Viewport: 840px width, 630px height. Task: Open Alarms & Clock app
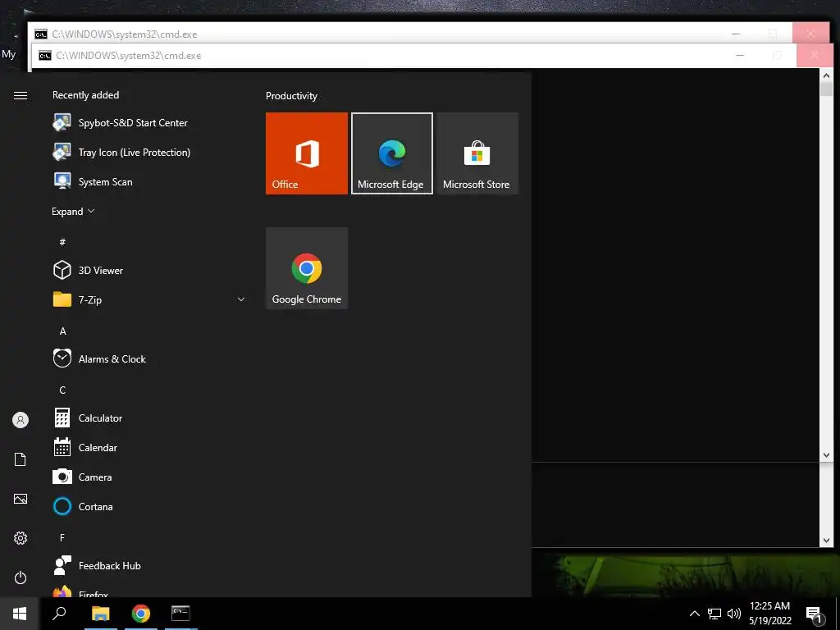click(x=149, y=358)
